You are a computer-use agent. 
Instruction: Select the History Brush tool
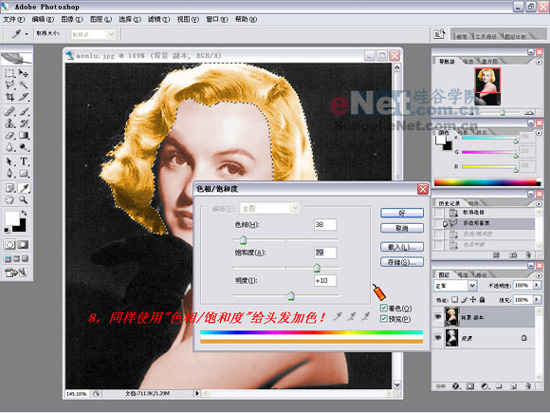point(23,123)
